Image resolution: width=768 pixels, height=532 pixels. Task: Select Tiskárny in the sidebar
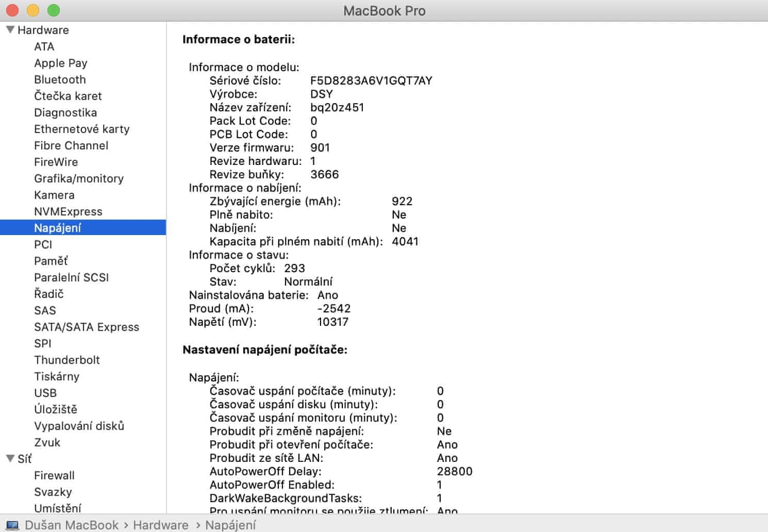[x=57, y=376]
